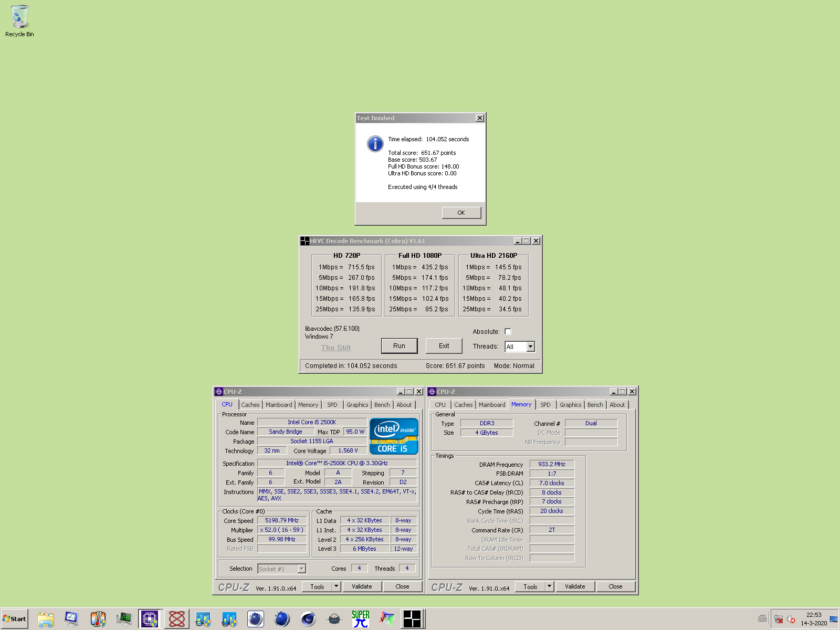Click Run in HEVC Decode Benchmark
The width and height of the screenshot is (840, 630).
[x=399, y=346]
